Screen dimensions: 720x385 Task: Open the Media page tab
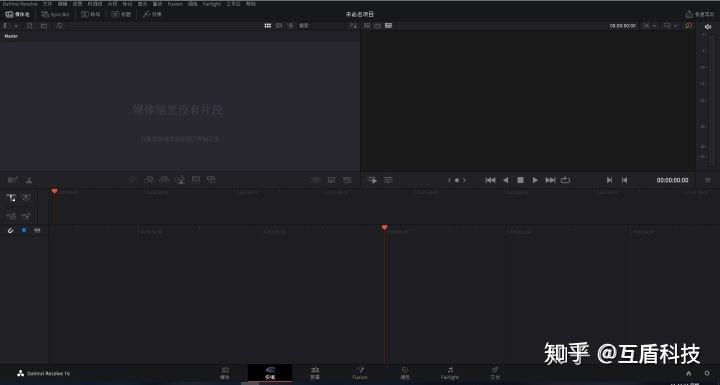[225, 373]
